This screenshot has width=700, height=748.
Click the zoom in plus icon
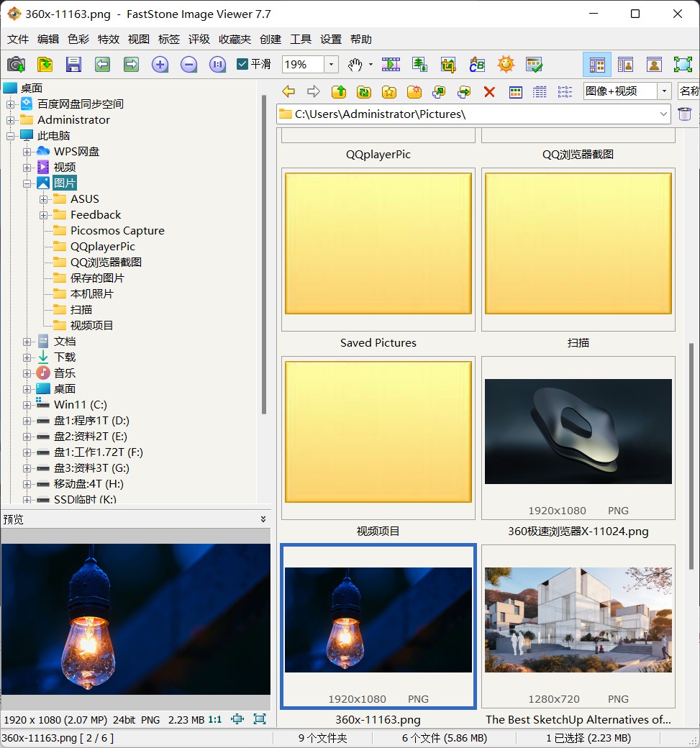tap(160, 65)
